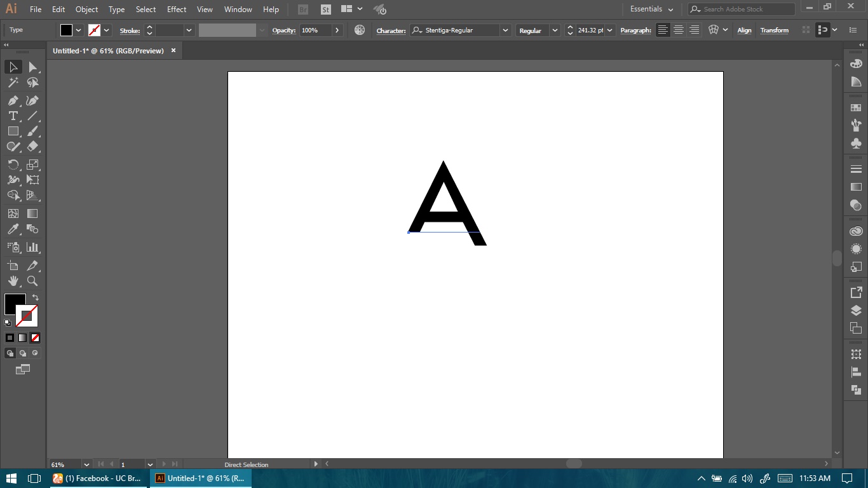Screen dimensions: 868x488
Task: Expand the font size dropdown
Action: coord(610,30)
